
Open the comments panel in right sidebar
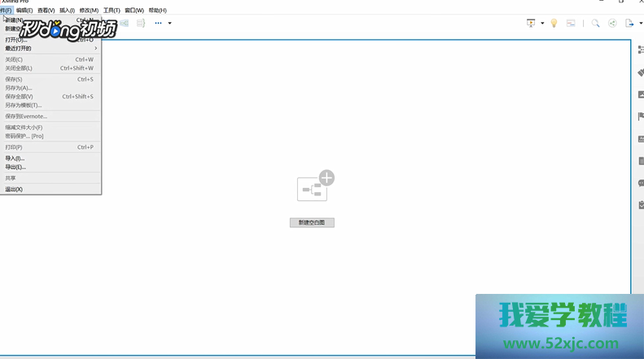click(x=641, y=183)
